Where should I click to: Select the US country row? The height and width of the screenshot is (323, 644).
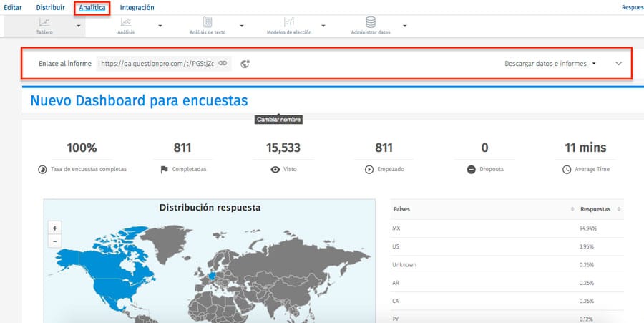point(507,246)
